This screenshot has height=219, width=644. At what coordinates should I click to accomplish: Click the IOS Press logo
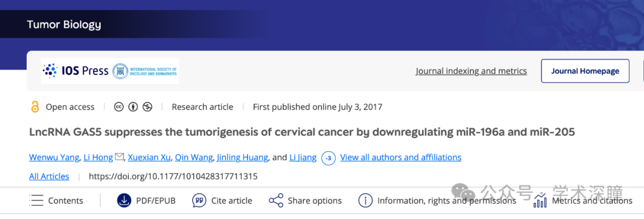(76, 71)
